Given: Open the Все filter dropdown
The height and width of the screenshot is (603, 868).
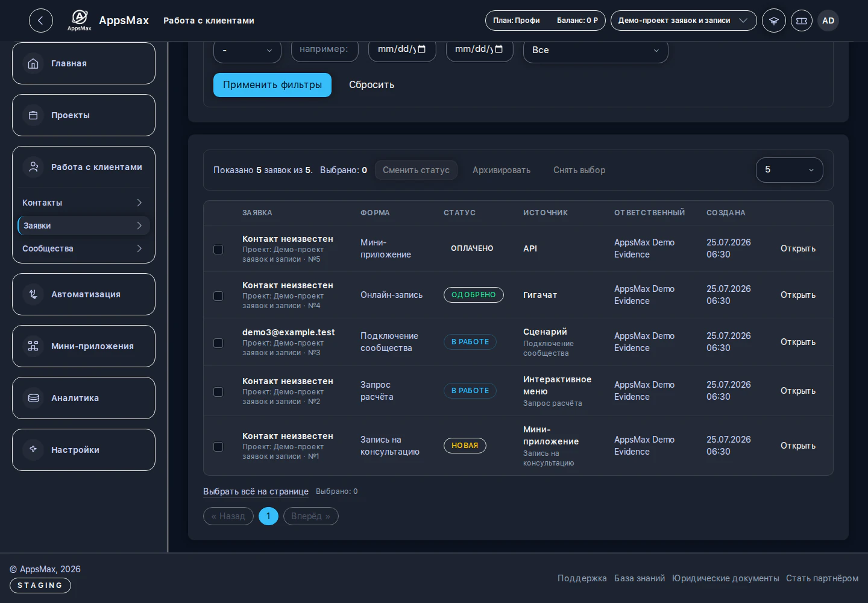Looking at the screenshot, I should click(x=596, y=51).
